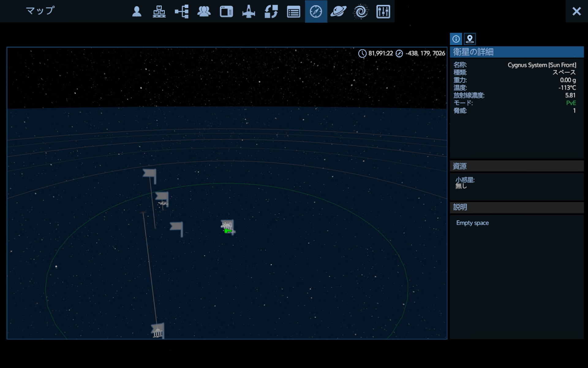Click the Cygnus System [Sun Front] name
Viewport: 588px width, 368px height.
pos(542,65)
